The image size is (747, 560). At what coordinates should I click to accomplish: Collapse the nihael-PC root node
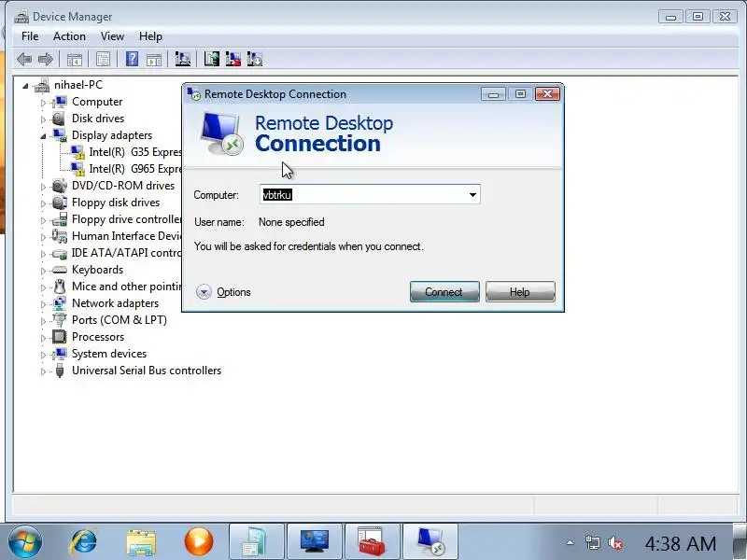point(26,86)
